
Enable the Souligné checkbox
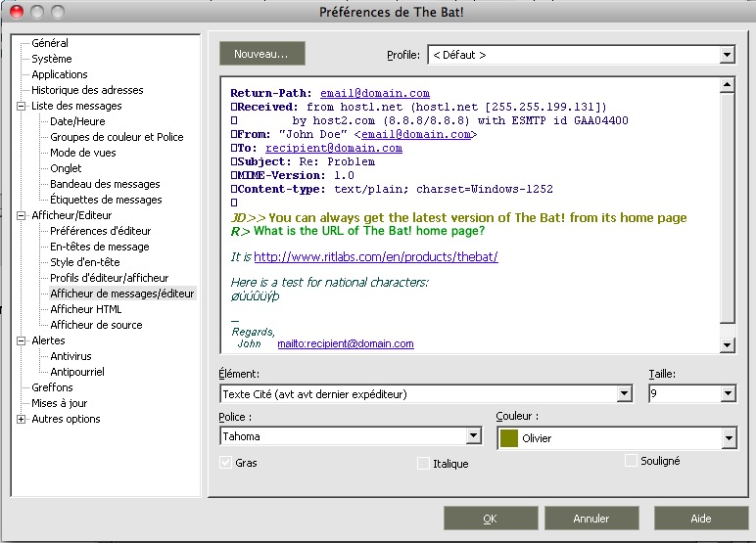click(x=632, y=460)
